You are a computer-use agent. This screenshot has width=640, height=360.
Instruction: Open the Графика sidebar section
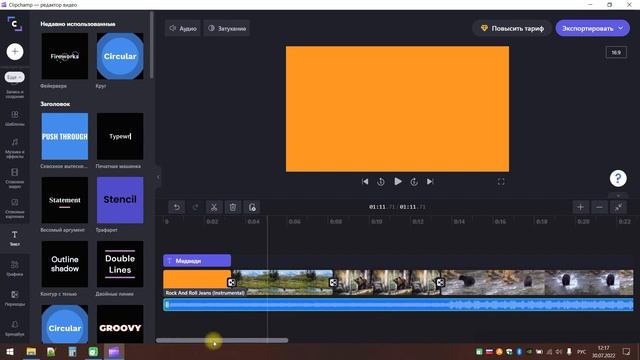15,268
